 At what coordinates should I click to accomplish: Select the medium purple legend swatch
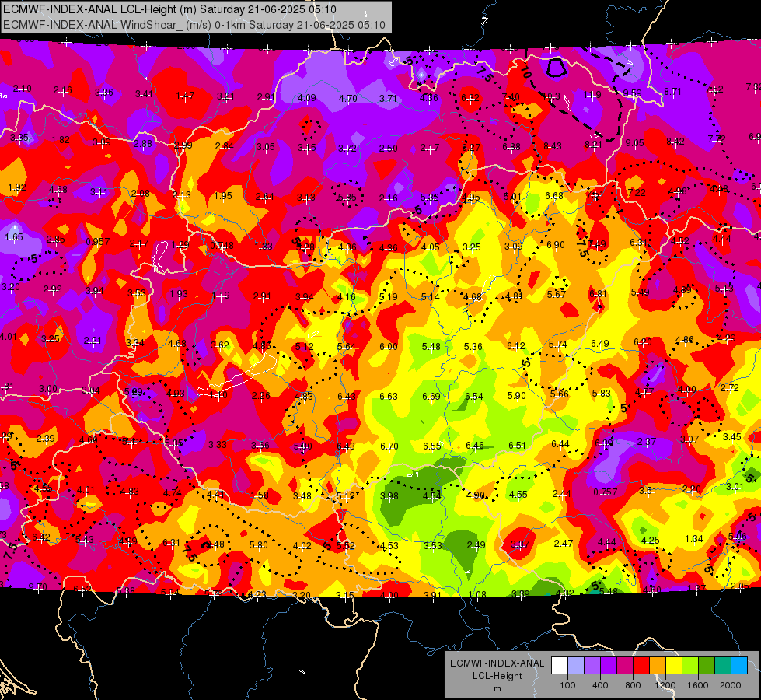[592, 666]
